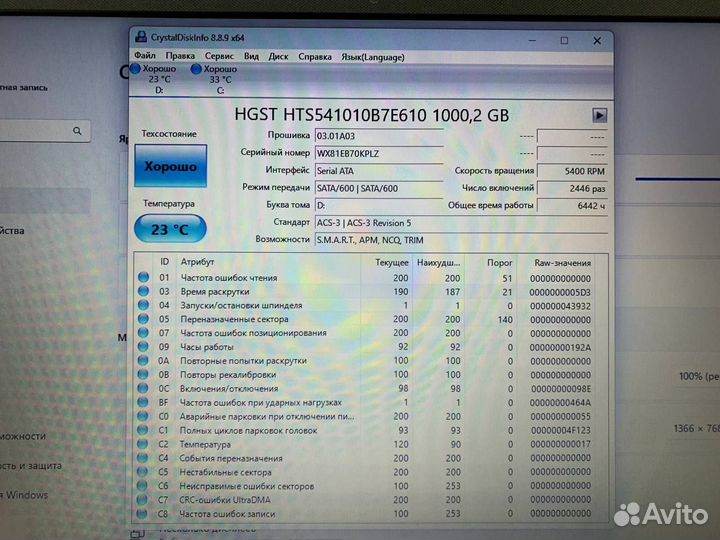Image resolution: width=720 pixels, height=540 pixels.
Task: Click status icon of row 09 Часы работы
Action: coord(143,346)
